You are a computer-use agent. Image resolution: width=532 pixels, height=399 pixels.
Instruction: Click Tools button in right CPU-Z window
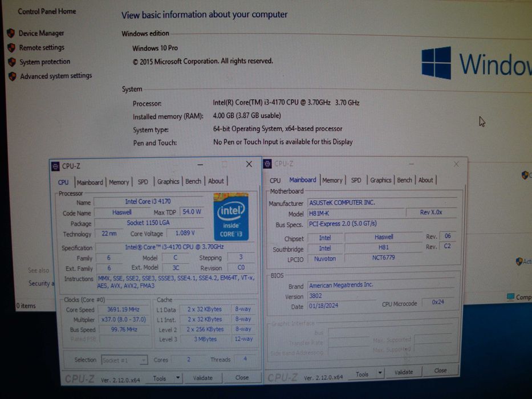(x=362, y=374)
